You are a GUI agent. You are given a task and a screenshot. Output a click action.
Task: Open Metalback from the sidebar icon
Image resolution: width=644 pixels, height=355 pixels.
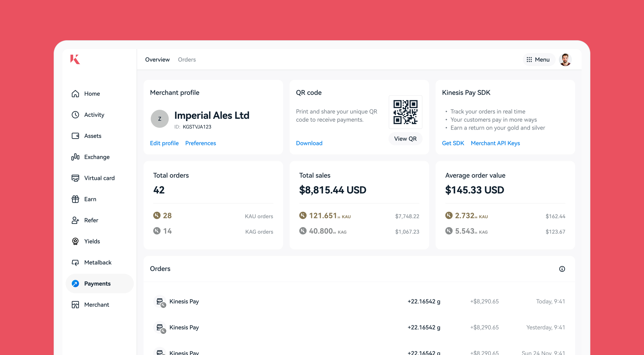pyautogui.click(x=75, y=263)
